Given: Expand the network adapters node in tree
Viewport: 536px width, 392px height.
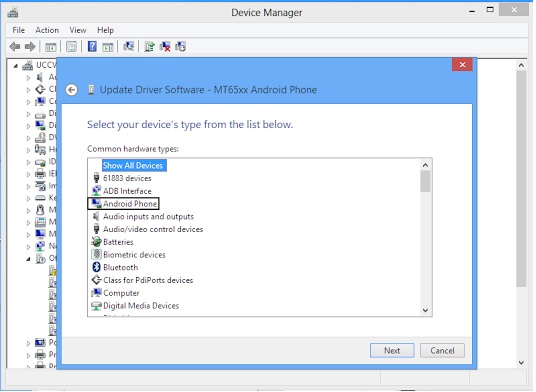Looking at the screenshot, I should (28, 246).
